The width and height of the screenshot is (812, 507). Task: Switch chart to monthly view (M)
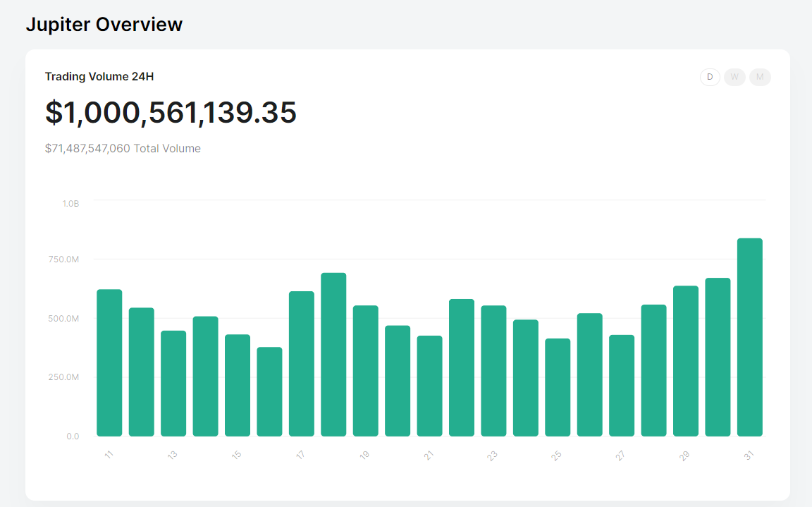coord(760,77)
